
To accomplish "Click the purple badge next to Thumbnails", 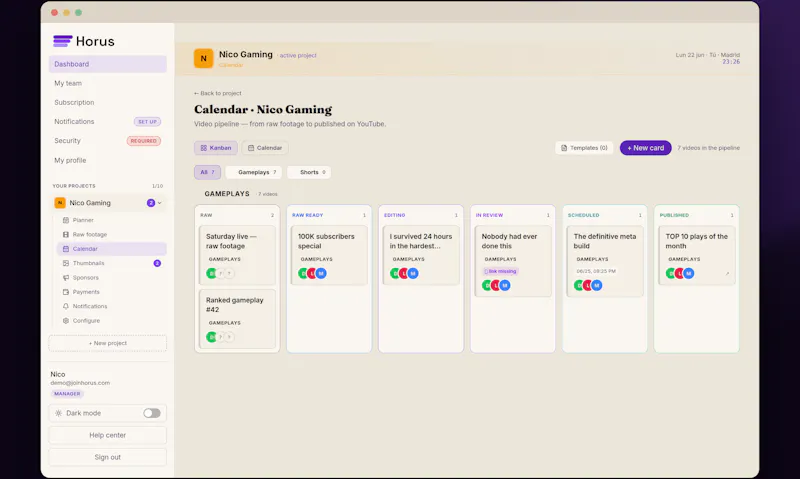I will (157, 263).
